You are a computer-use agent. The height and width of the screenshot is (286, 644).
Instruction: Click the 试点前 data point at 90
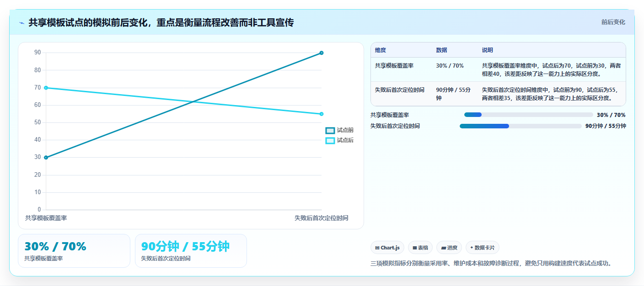[322, 53]
